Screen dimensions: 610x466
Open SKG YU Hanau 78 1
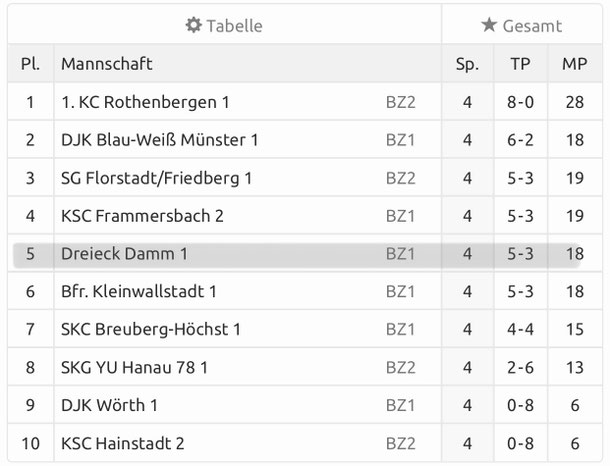135,367
